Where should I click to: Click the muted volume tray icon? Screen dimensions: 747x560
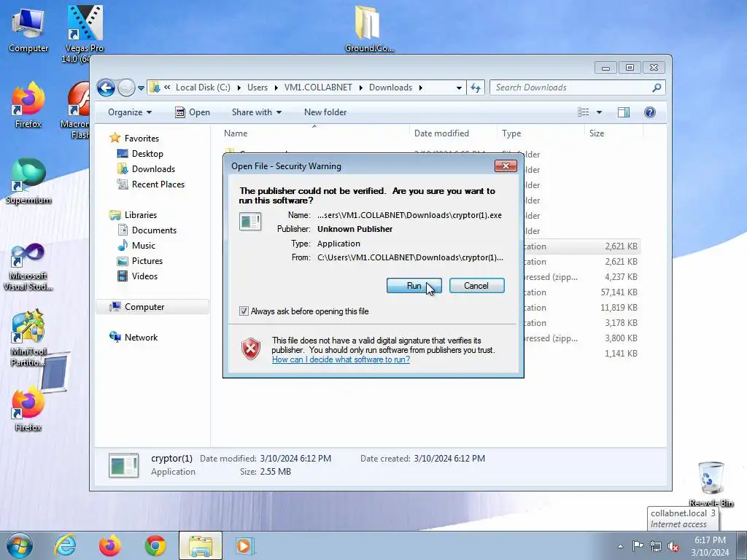673,546
